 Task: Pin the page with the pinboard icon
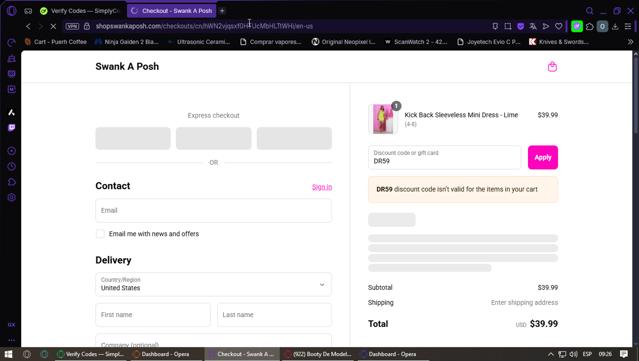pyautogui.click(x=495, y=26)
